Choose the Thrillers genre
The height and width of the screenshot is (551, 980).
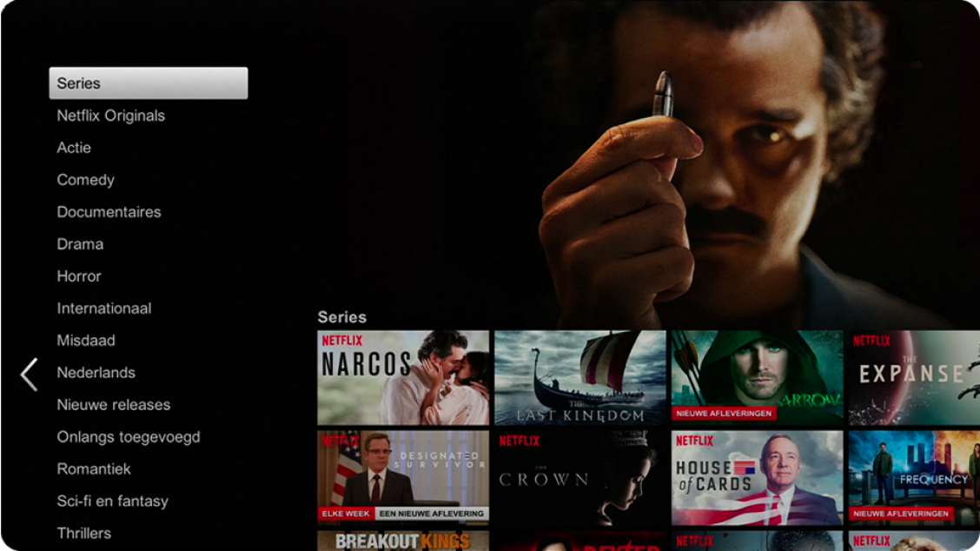click(83, 534)
